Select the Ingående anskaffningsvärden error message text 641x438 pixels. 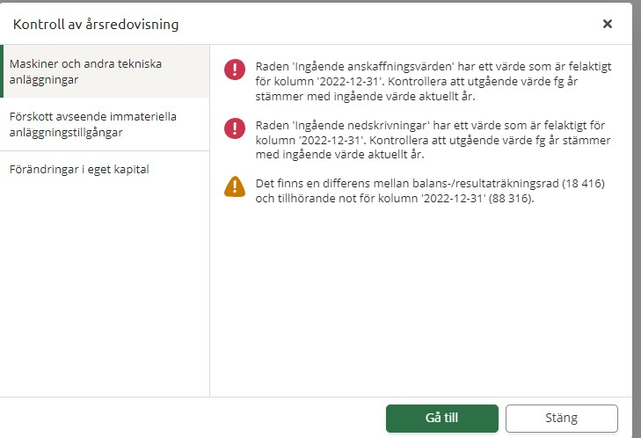[x=433, y=81]
